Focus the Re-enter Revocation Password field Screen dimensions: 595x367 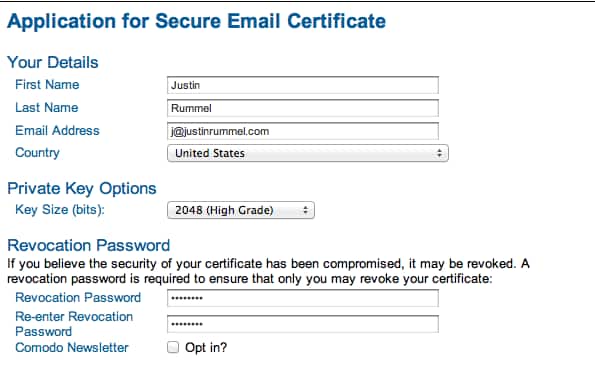pyautogui.click(x=303, y=324)
